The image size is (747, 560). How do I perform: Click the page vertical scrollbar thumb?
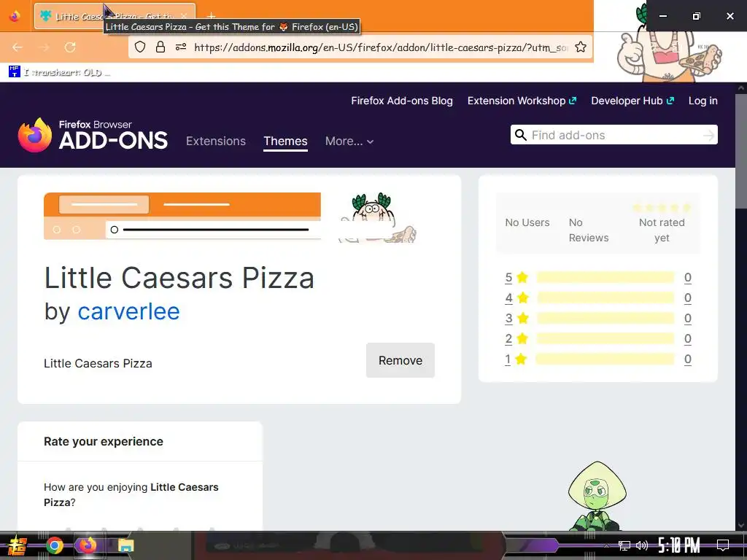coord(741,151)
